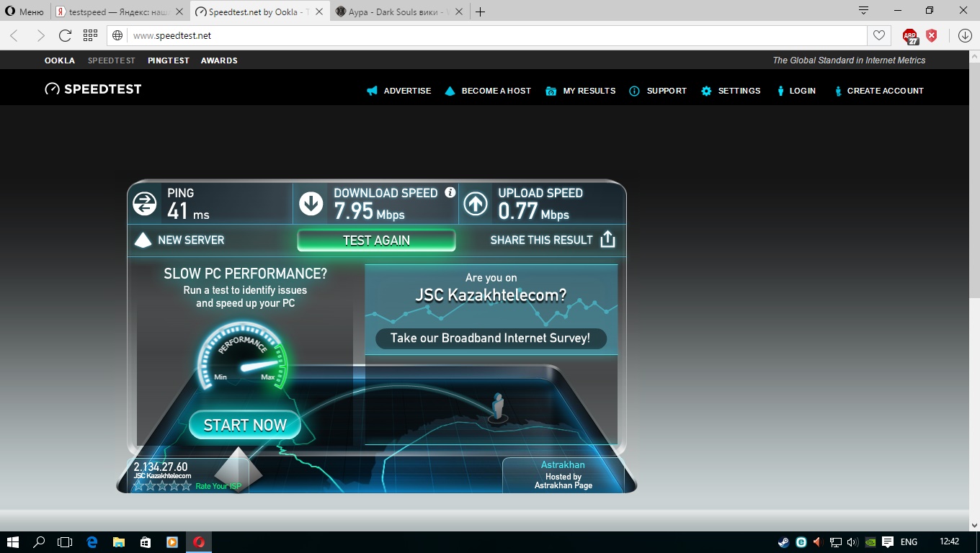Click Rate Your ISP link

(x=218, y=486)
